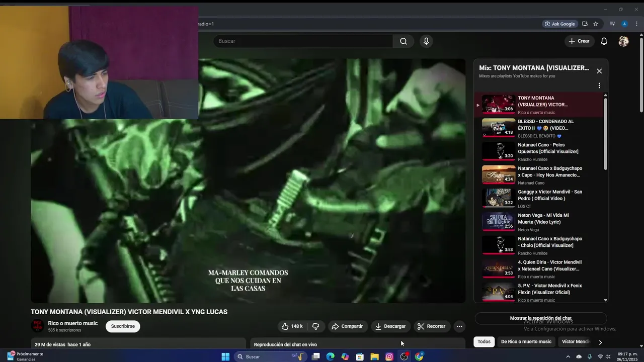Click the Rico o muerto channel avatar
This screenshot has height=362, width=644.
pos(38,326)
